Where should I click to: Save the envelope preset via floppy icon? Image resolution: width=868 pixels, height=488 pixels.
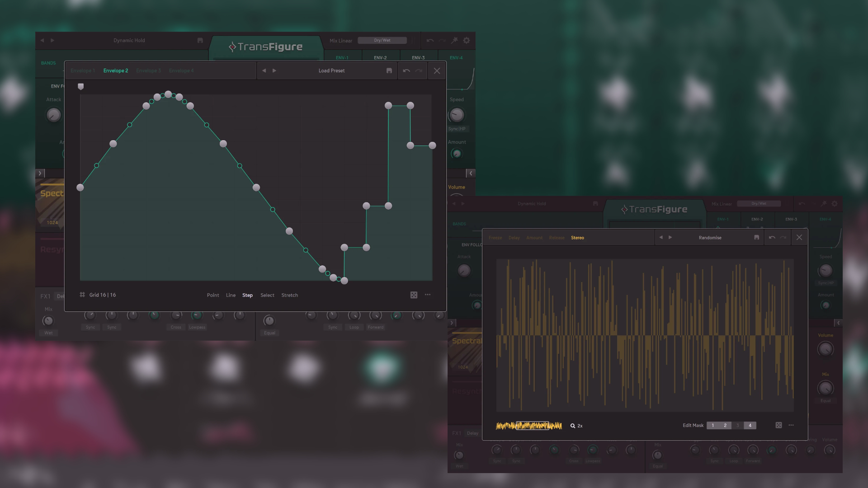point(389,71)
